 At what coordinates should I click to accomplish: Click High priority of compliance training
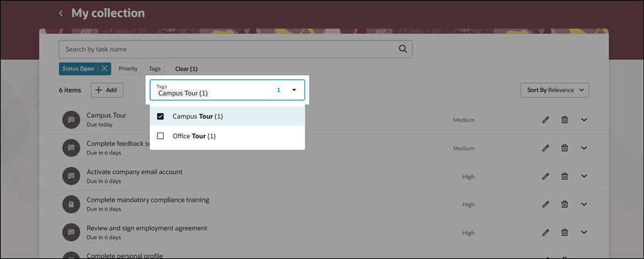[468, 205]
